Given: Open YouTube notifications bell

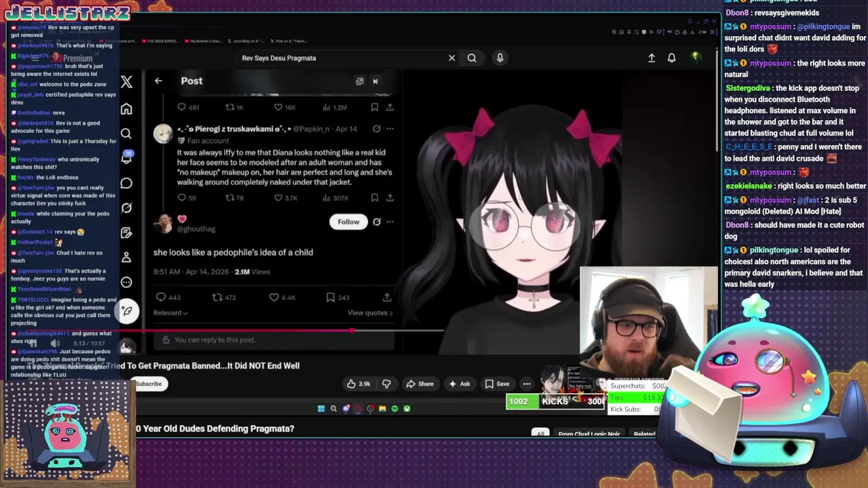Looking at the screenshot, I should point(671,58).
